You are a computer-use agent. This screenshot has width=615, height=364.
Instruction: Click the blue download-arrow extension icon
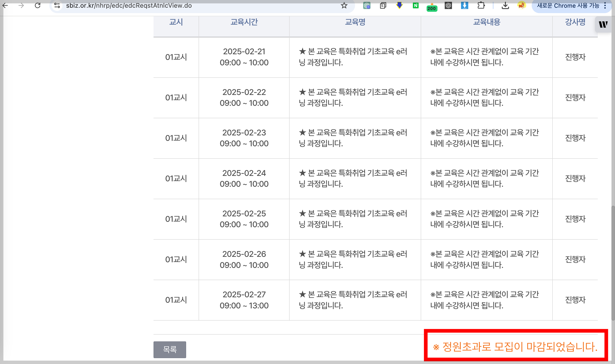click(464, 5)
